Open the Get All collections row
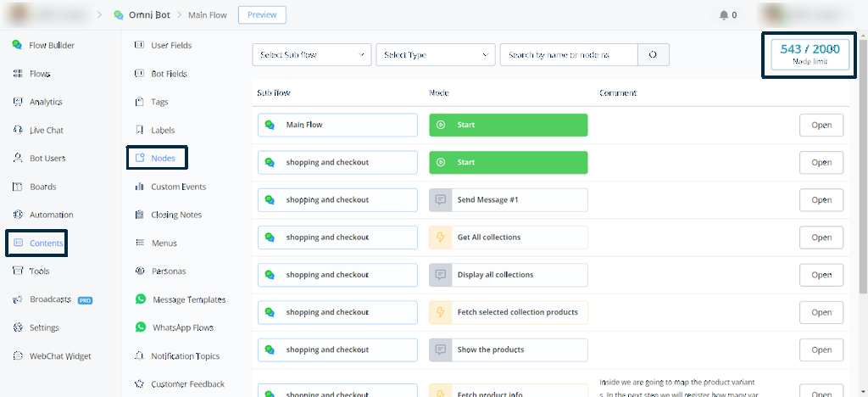 tap(821, 238)
